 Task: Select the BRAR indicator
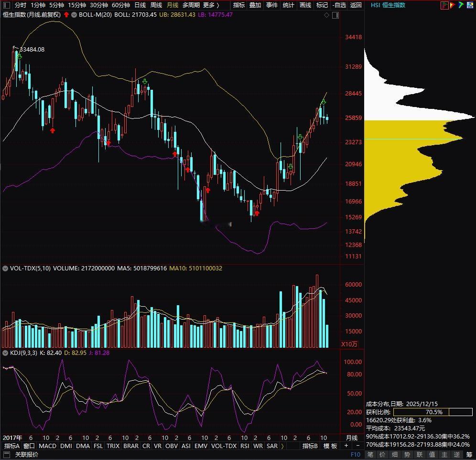(x=131, y=446)
